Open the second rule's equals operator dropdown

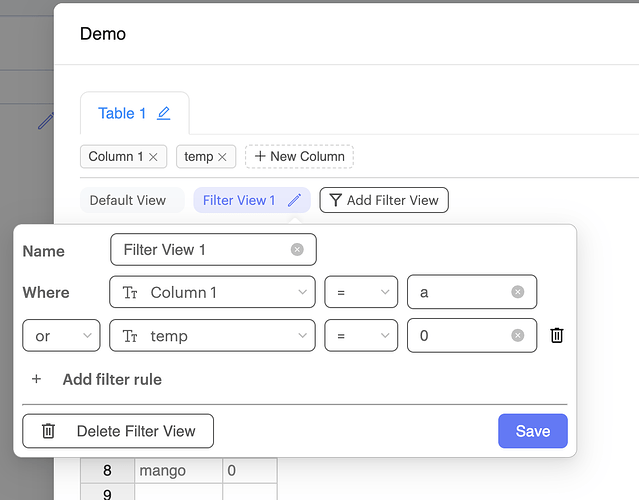[x=361, y=336]
